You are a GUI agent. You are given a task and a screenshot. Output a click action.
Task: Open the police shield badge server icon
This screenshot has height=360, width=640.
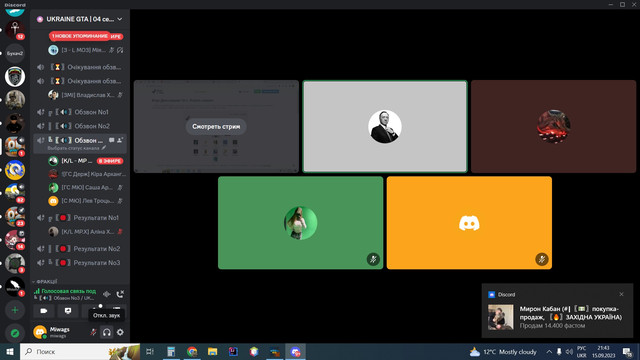[15, 76]
